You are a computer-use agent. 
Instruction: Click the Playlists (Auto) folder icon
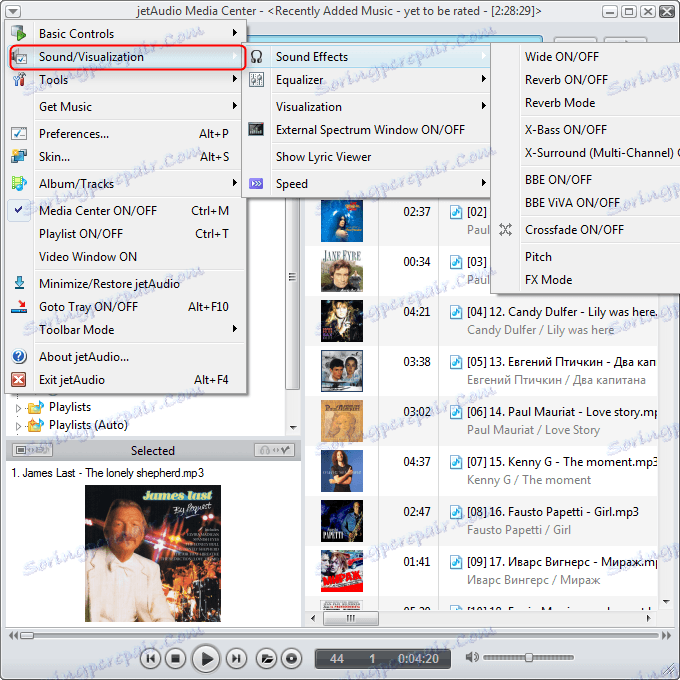(x=36, y=425)
